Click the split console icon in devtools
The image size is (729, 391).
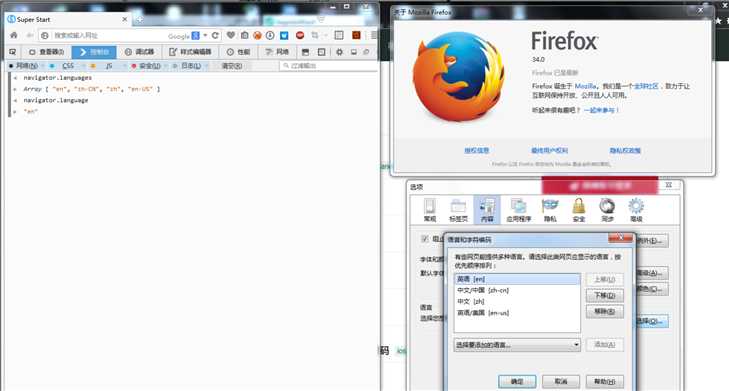[x=305, y=52]
